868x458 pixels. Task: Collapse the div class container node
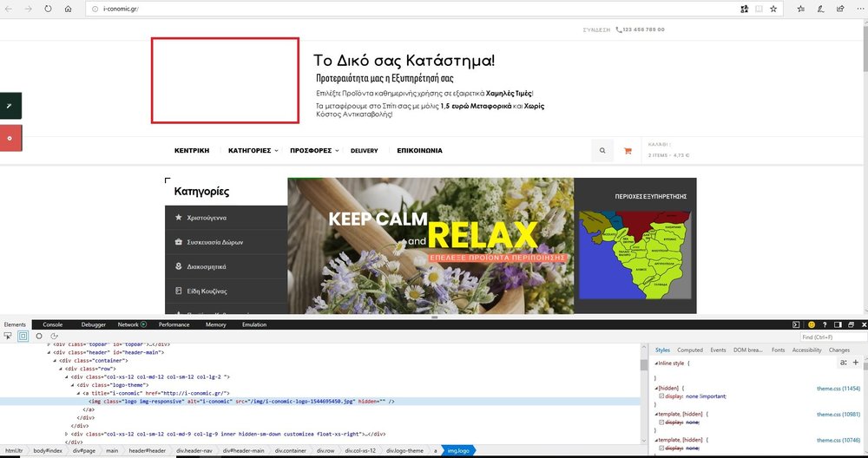click(56, 361)
